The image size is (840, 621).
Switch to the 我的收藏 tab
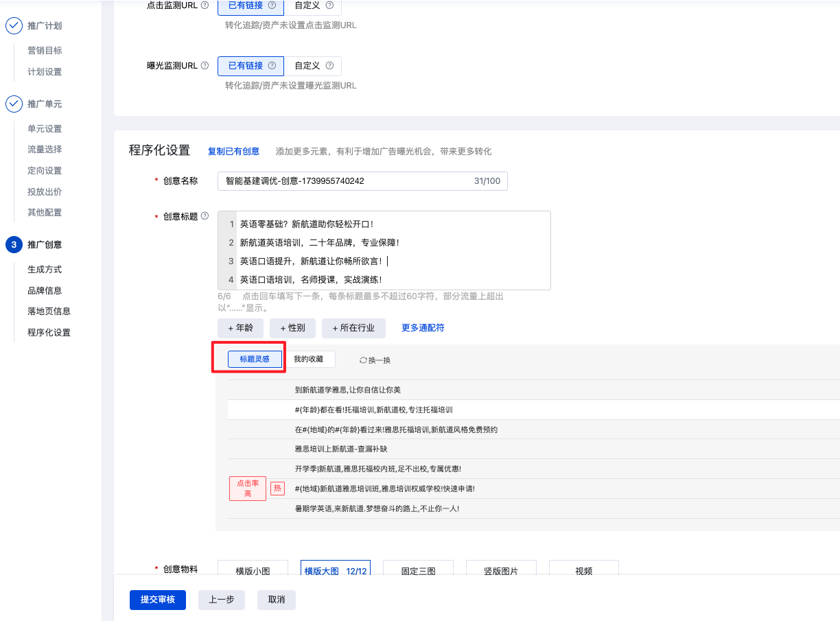click(x=309, y=359)
